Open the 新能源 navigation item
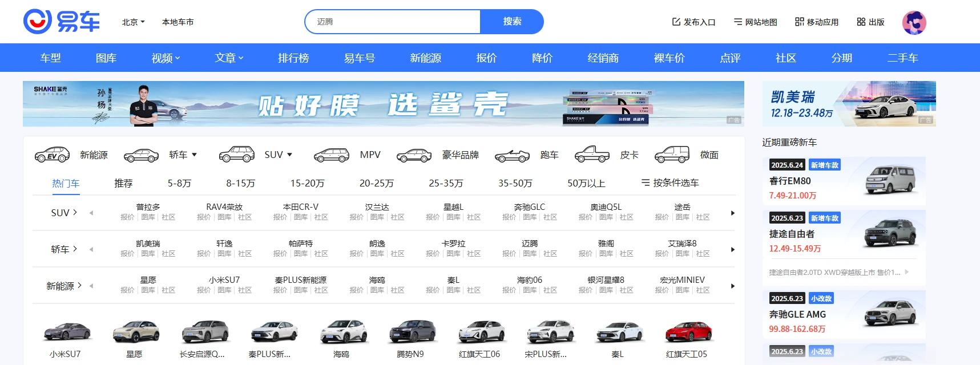 426,58
